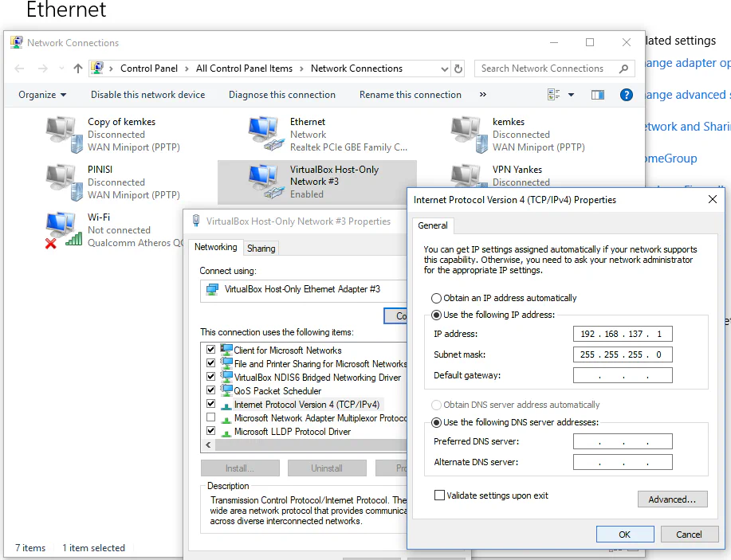Confirm IPv4 settings with OK
Image resolution: width=731 pixels, height=560 pixels.
[x=625, y=535]
